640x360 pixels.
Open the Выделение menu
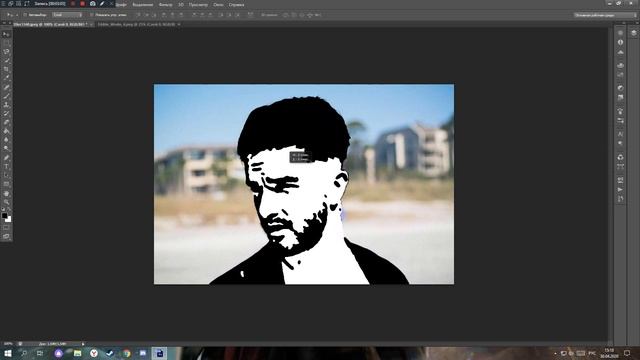tap(142, 4)
